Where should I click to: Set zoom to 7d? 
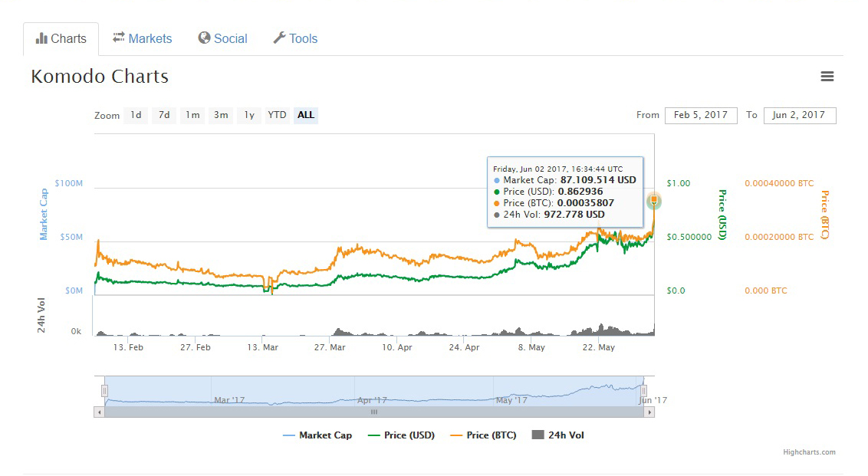tap(164, 115)
